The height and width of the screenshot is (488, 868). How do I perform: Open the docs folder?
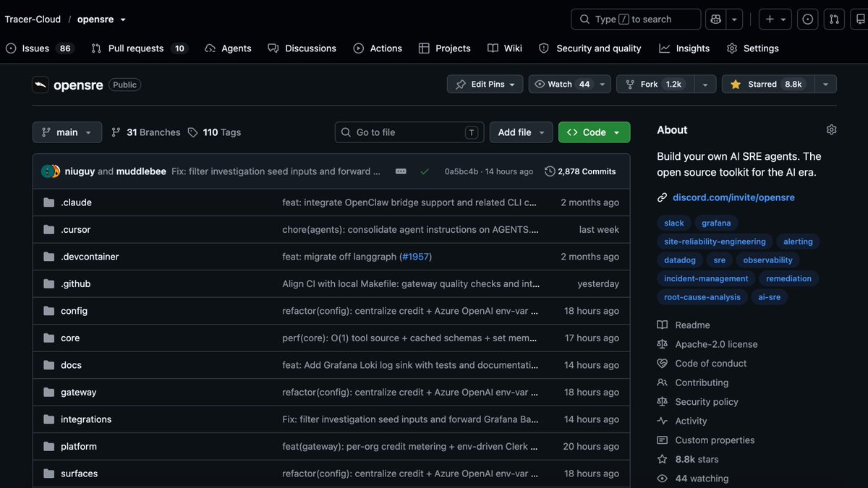[x=71, y=365]
